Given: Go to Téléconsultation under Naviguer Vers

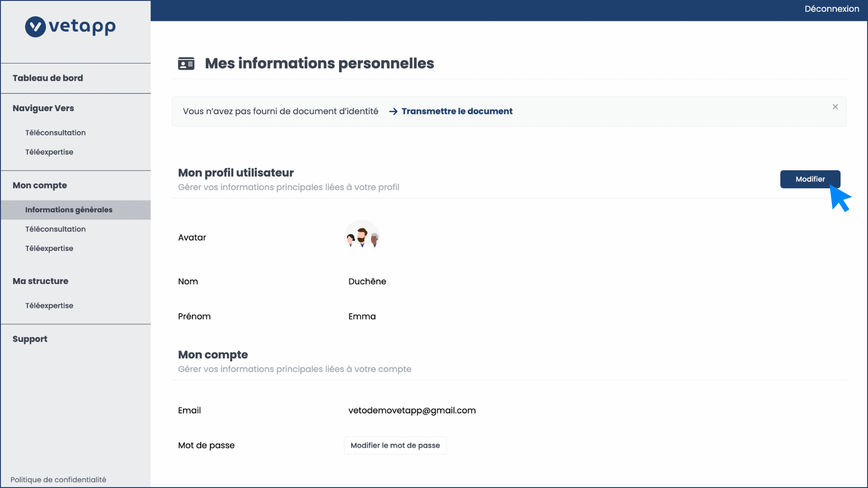Looking at the screenshot, I should point(56,133).
